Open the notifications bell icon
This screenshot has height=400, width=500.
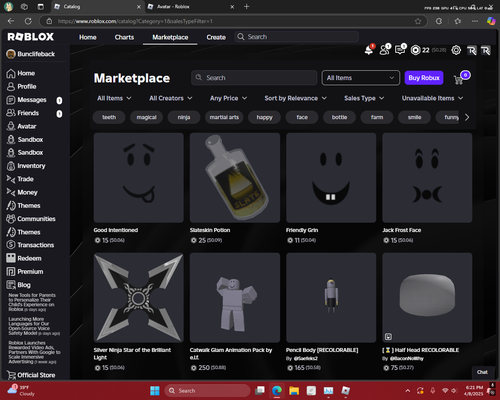pyautogui.click(x=369, y=50)
